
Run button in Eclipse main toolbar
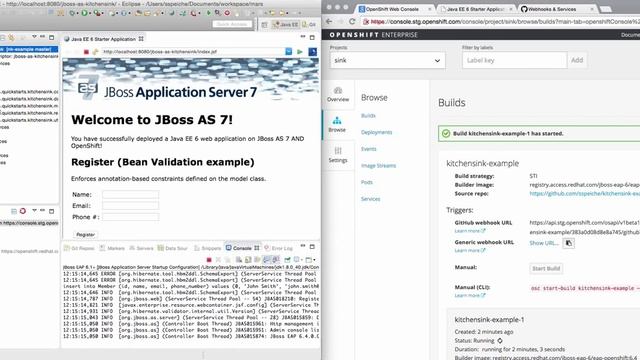point(84,13)
